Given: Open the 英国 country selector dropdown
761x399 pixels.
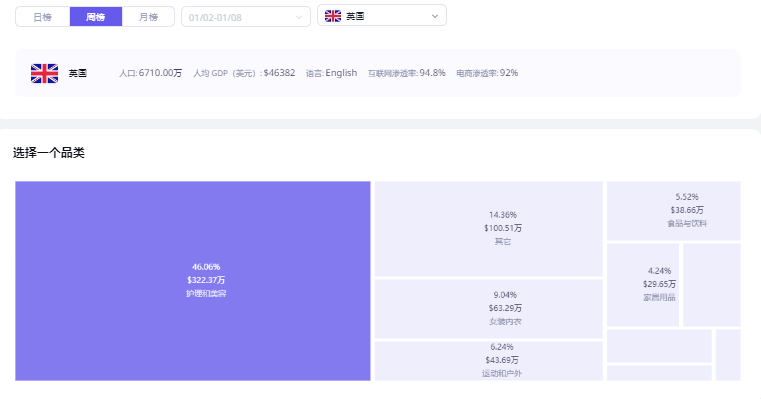Looking at the screenshot, I should (x=382, y=16).
